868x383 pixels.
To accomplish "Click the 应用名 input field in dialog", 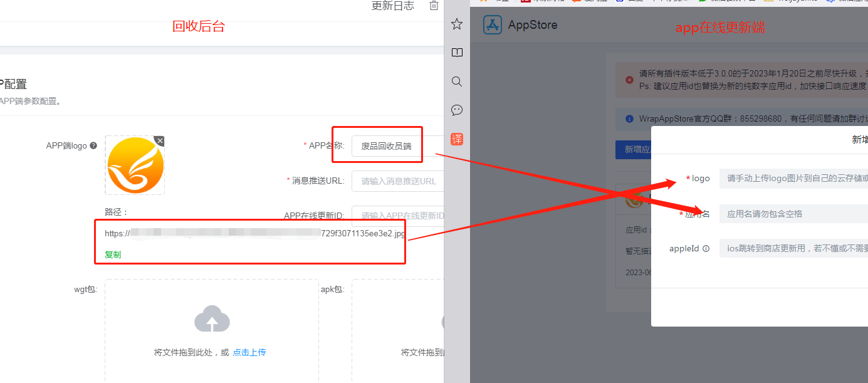I will [x=793, y=214].
